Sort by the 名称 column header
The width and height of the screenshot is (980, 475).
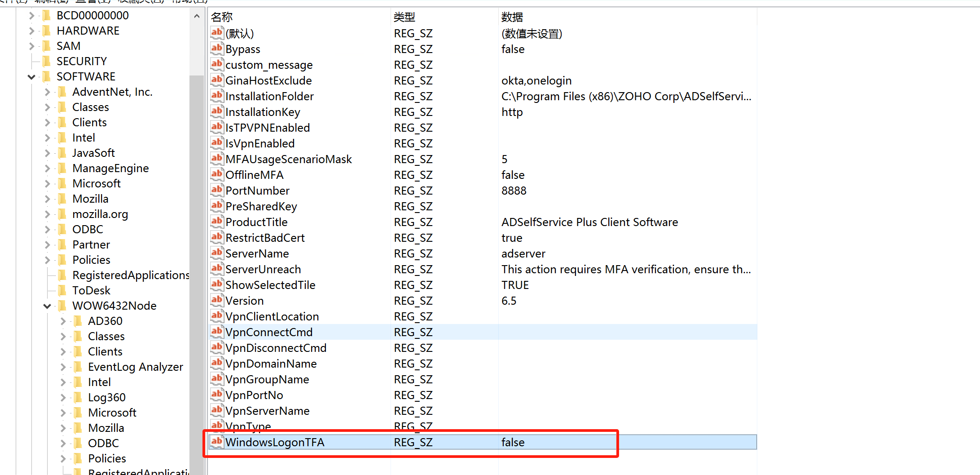point(222,17)
